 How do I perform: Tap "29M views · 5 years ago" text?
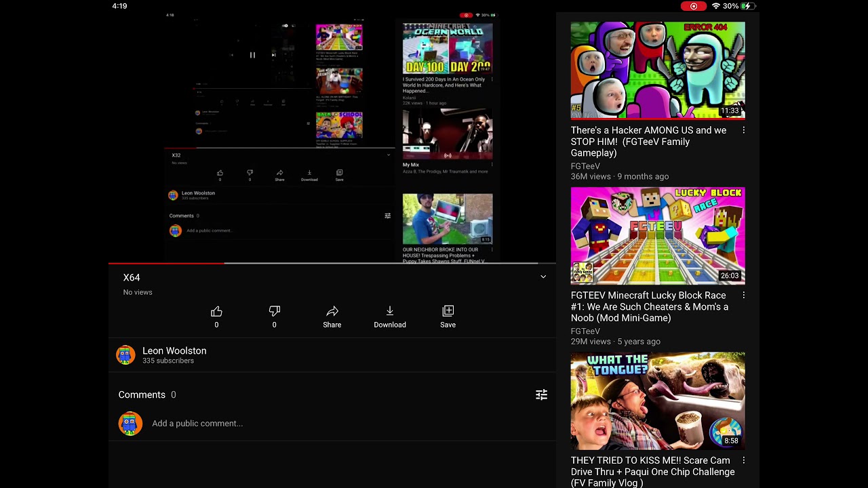[616, 342]
